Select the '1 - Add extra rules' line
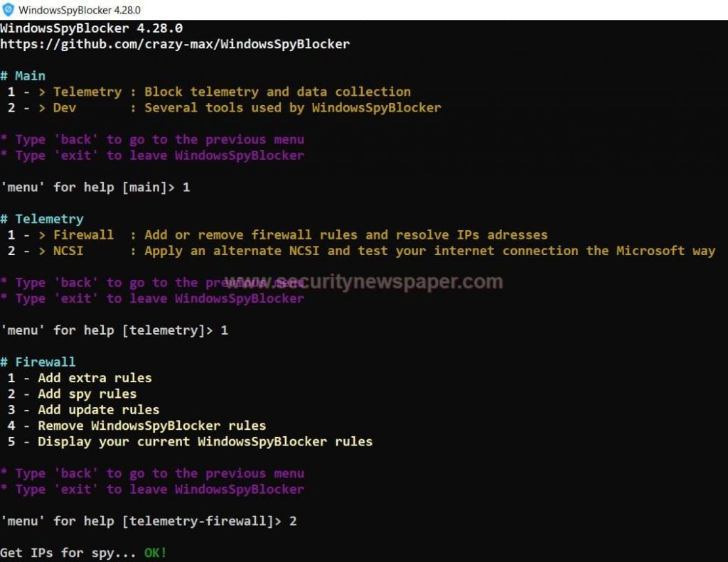The height and width of the screenshot is (562, 728). [x=80, y=378]
